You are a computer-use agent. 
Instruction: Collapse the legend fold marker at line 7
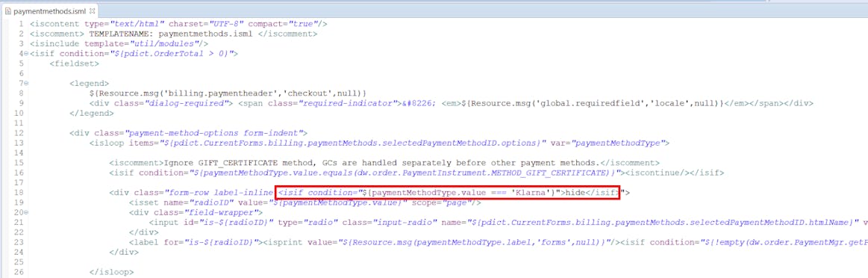(26, 83)
